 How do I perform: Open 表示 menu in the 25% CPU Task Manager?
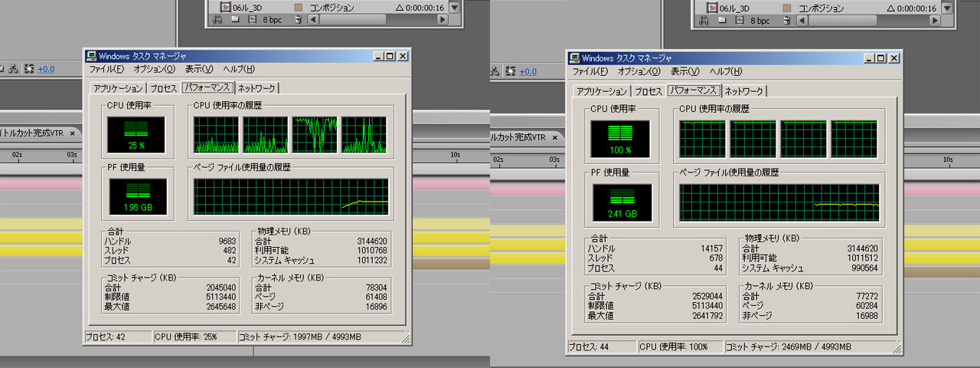coord(199,69)
